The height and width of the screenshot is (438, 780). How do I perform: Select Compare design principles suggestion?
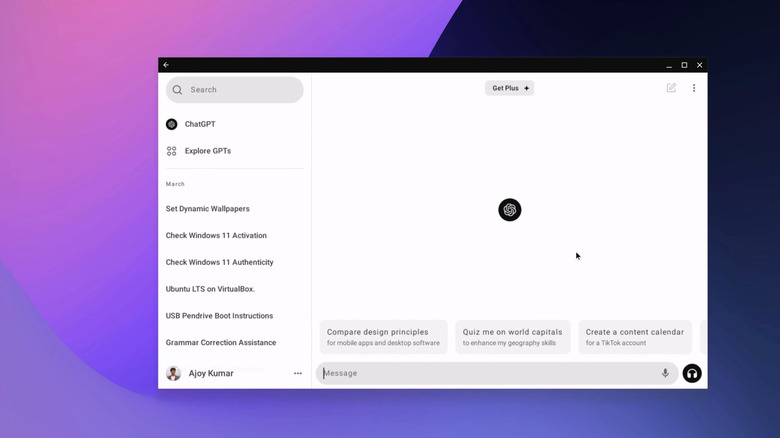(383, 337)
